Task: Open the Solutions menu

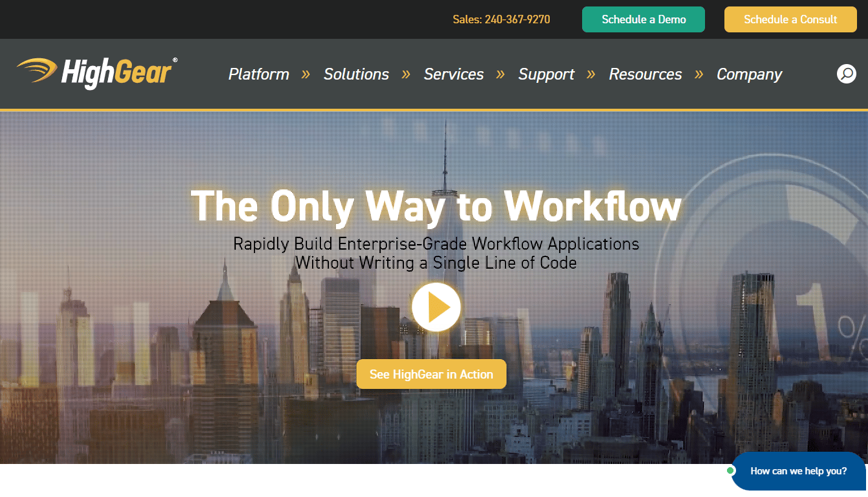Action: click(x=356, y=74)
